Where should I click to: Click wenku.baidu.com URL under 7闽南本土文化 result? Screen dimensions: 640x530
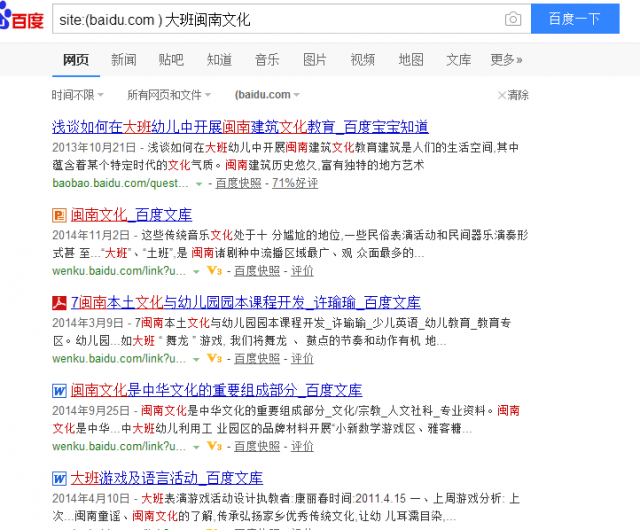pos(119,359)
